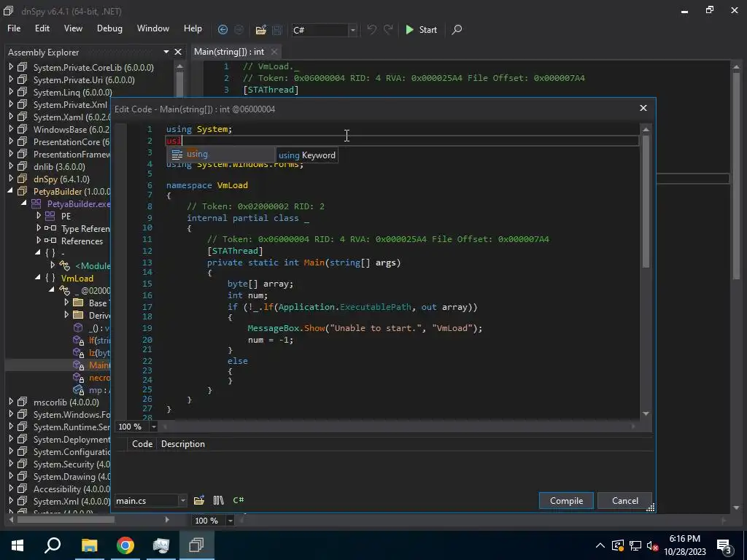Open the Debug menu

(109, 28)
